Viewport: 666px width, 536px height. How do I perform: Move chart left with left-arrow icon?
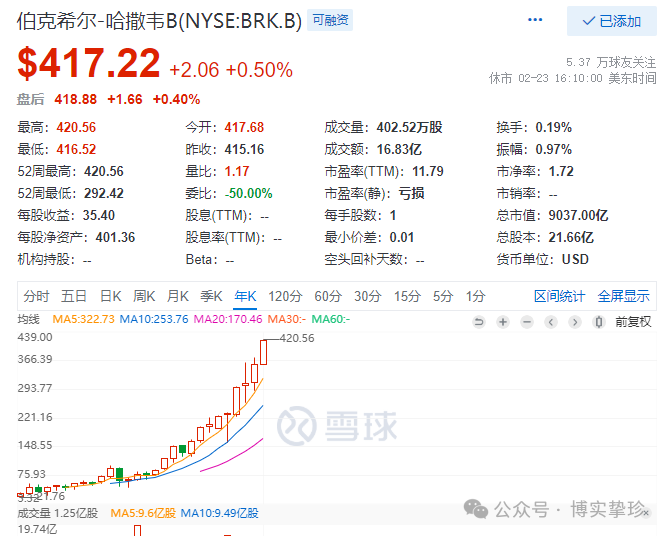(551, 322)
